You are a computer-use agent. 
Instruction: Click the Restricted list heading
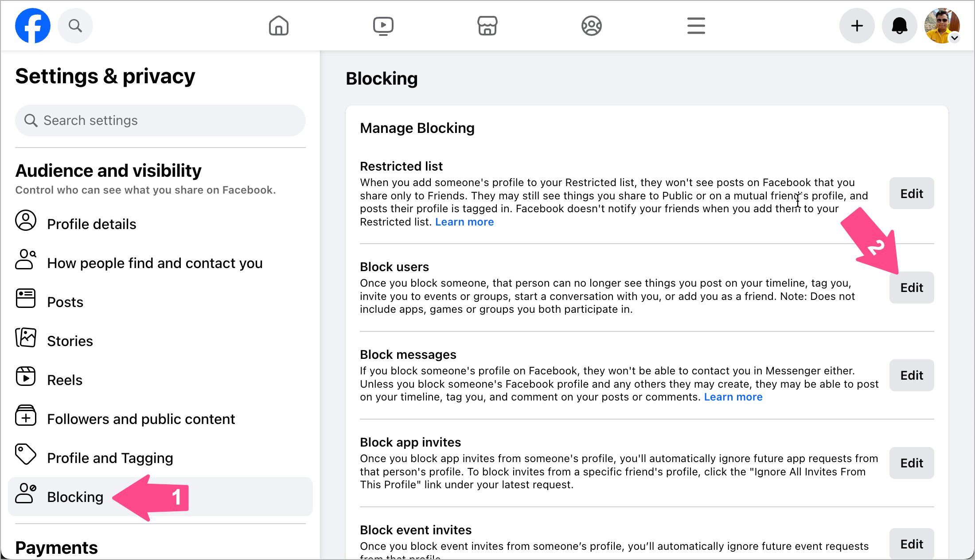pos(401,166)
